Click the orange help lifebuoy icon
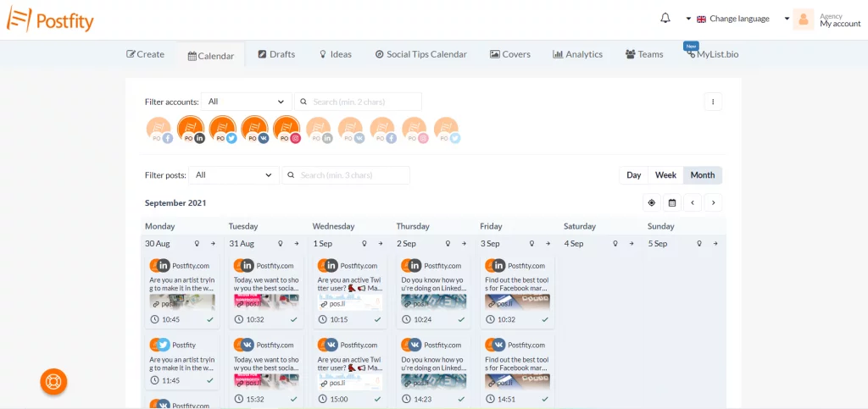The image size is (868, 409). click(53, 381)
